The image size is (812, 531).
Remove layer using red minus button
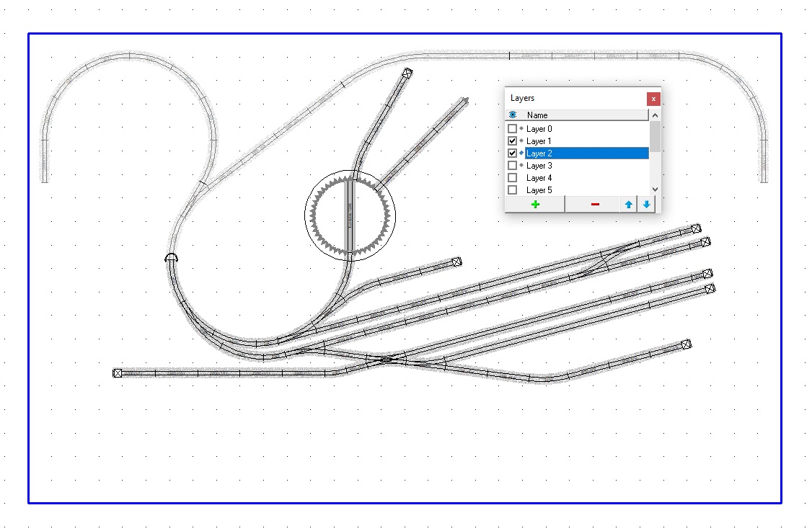(x=594, y=205)
